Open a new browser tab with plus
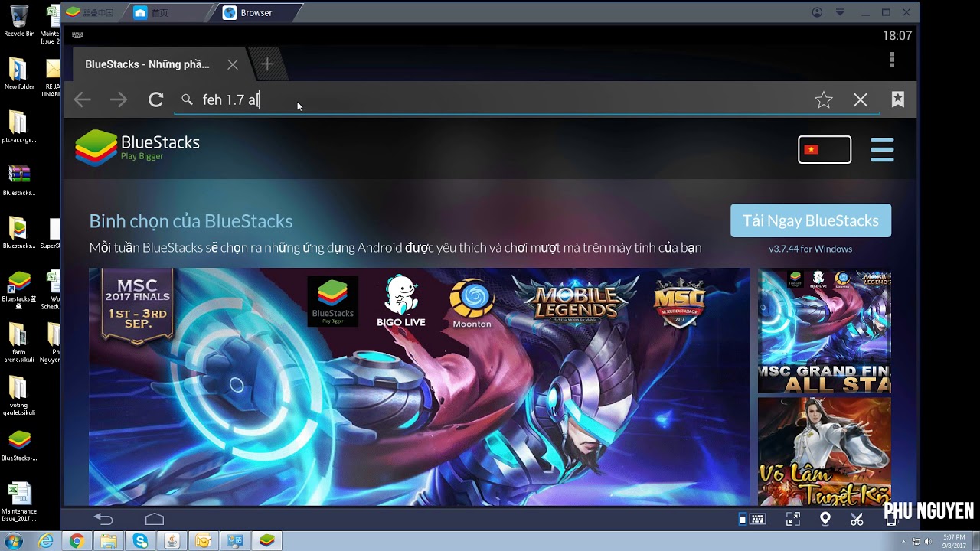Screen dimensions: 980x551 tap(267, 64)
